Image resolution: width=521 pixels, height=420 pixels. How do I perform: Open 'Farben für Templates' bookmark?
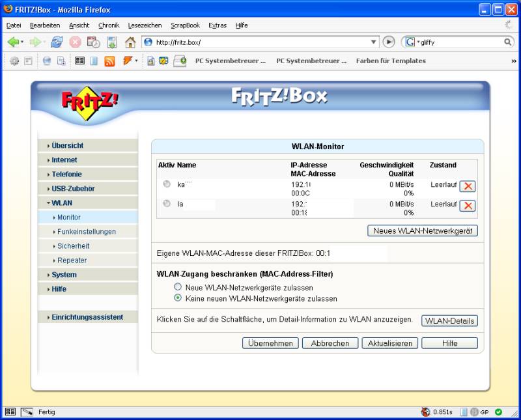click(x=391, y=61)
